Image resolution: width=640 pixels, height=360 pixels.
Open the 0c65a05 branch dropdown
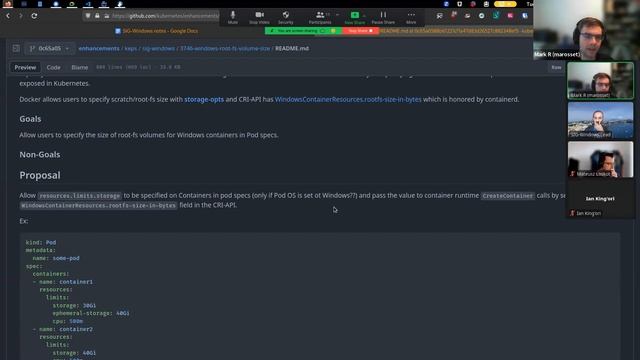(50, 49)
